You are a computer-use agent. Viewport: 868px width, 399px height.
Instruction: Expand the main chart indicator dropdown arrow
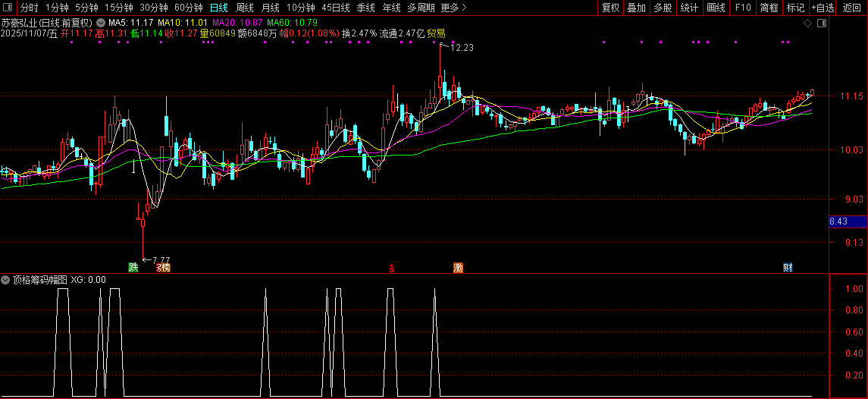tap(100, 24)
